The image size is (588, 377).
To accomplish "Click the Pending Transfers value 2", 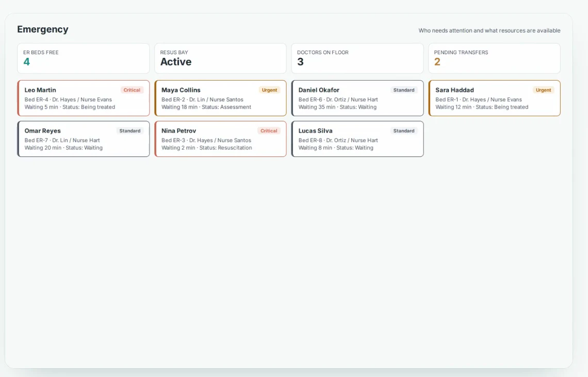I will click(x=437, y=62).
